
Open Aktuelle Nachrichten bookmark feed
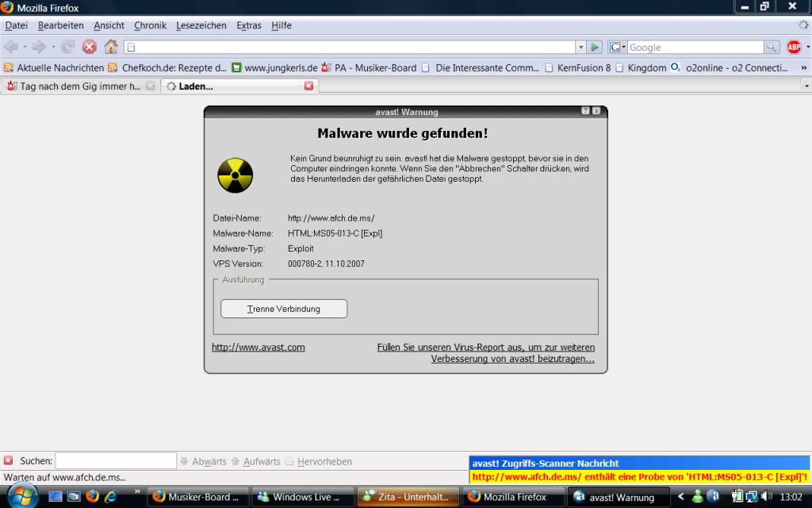click(54, 67)
